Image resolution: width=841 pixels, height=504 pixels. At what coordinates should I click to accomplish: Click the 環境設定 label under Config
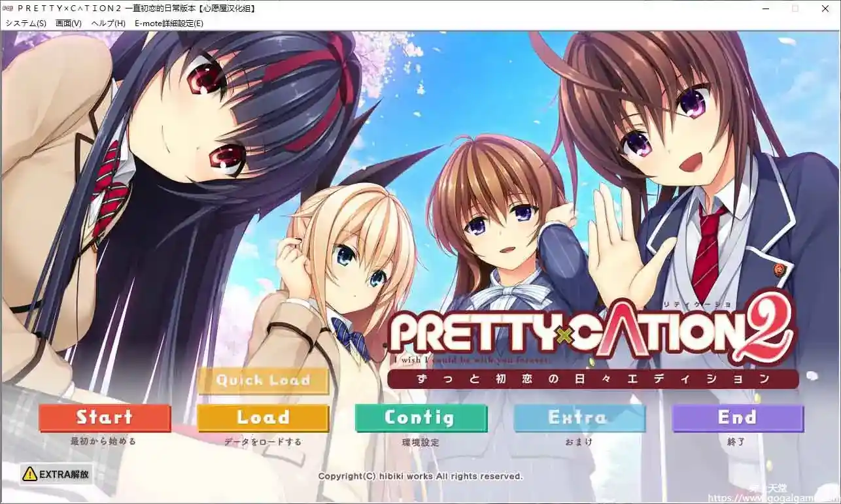pyautogui.click(x=421, y=442)
